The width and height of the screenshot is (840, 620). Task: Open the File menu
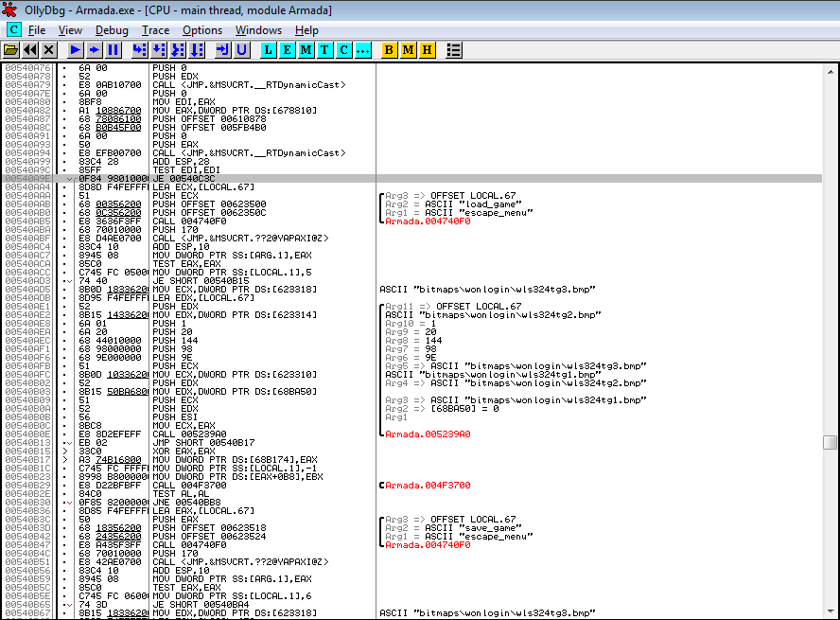click(x=37, y=30)
